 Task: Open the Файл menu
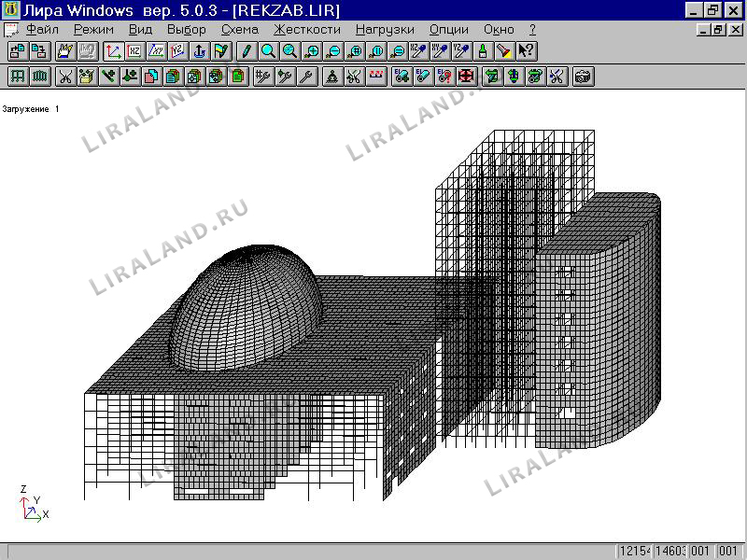tap(43, 29)
